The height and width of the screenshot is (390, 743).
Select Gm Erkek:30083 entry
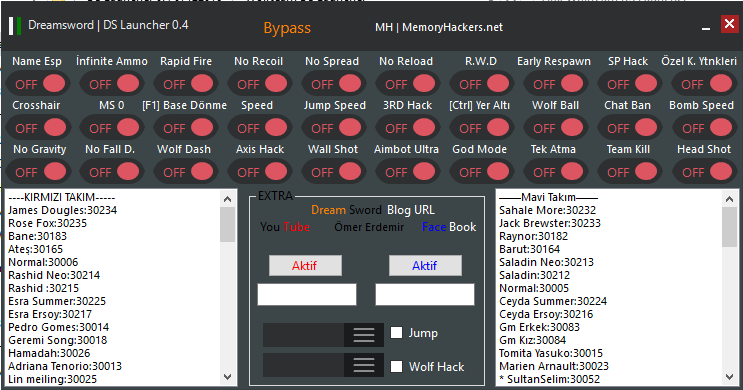539,327
